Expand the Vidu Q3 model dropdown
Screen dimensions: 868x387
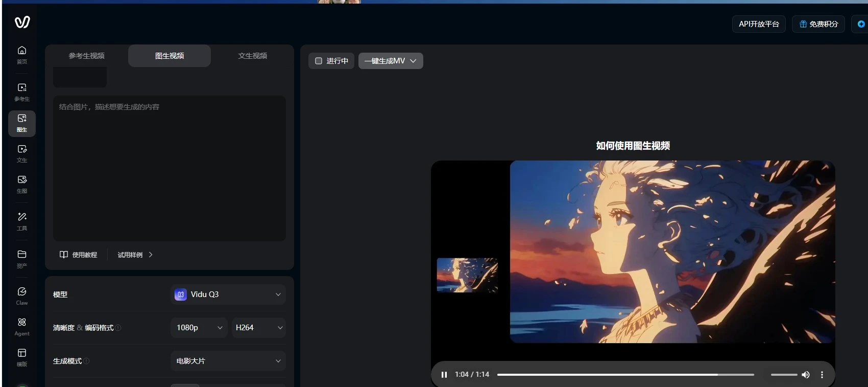pos(228,294)
